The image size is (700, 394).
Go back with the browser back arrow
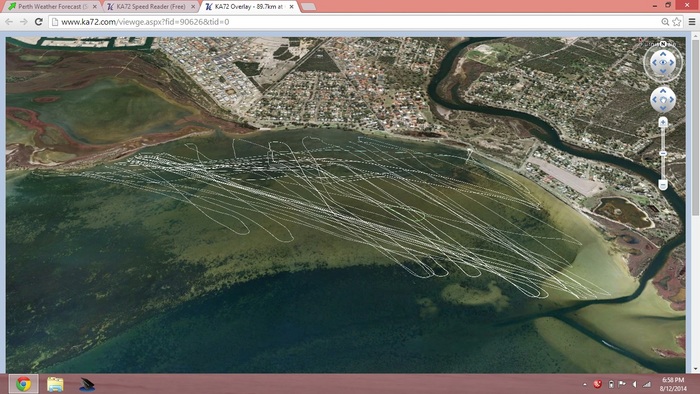click(x=9, y=21)
